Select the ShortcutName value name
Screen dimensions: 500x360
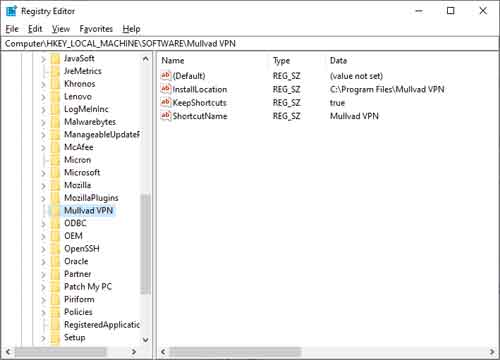point(200,116)
